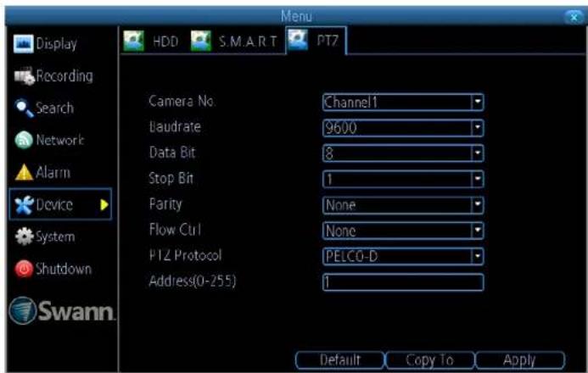Click the Channel1 value

pos(351,103)
